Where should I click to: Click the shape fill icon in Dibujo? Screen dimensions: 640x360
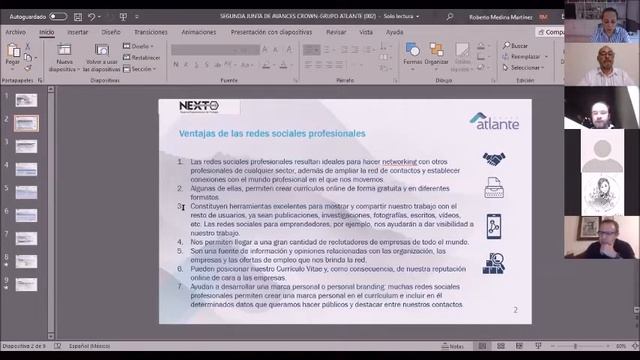click(x=481, y=46)
